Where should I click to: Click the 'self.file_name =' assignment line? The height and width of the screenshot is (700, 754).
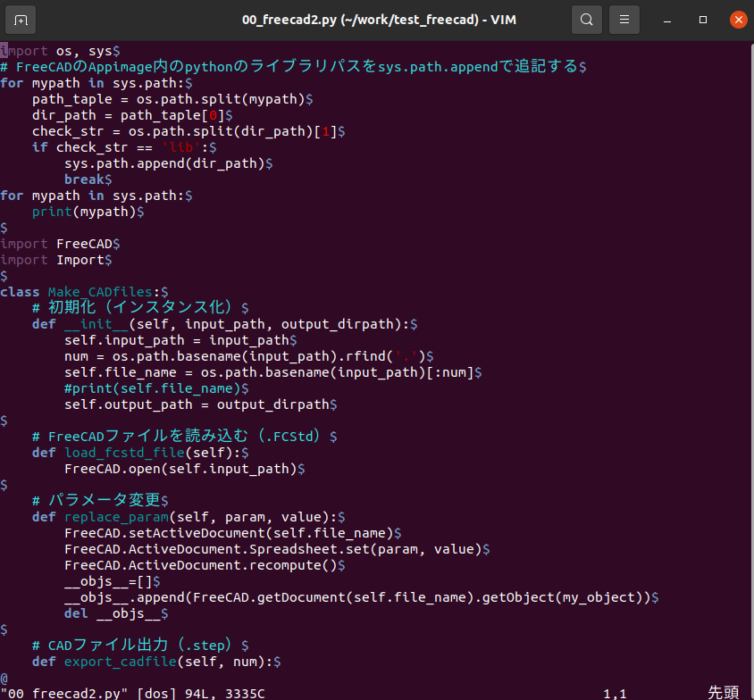pyautogui.click(x=273, y=372)
